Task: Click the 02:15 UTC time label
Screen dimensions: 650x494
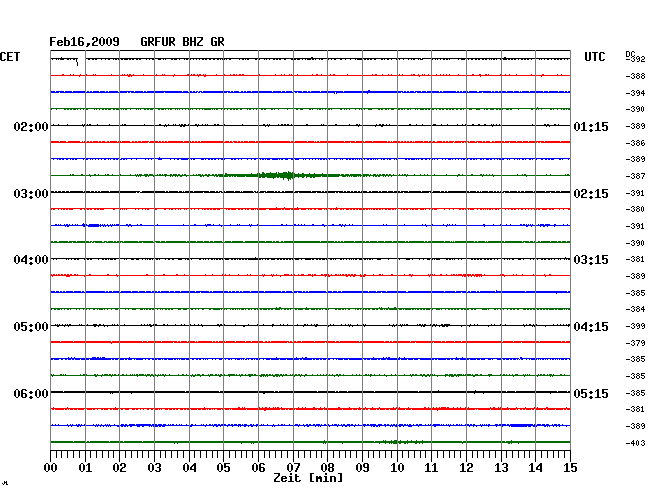Action: tap(591, 194)
